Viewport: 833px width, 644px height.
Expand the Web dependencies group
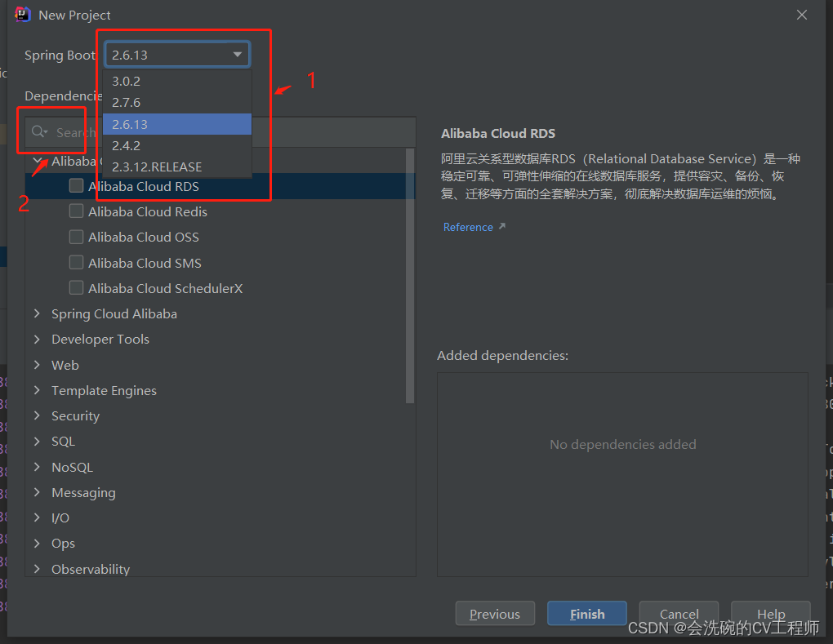(x=38, y=365)
